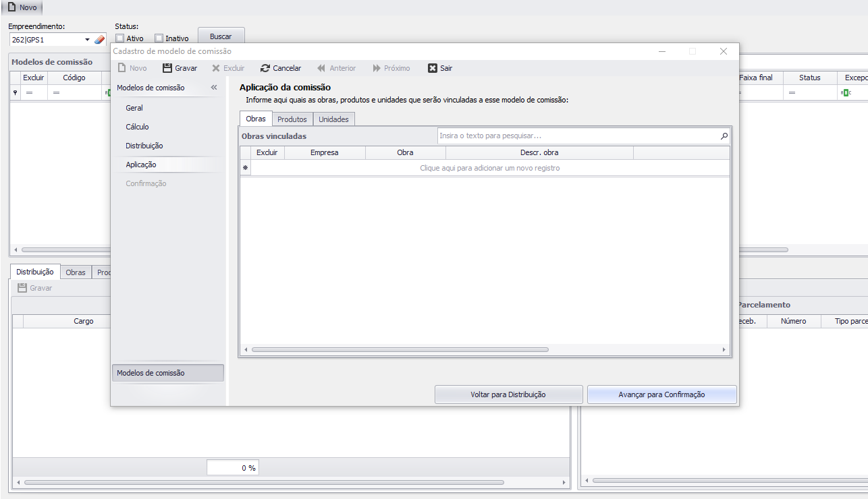Click the Obra column header
Screen dimensions: 868x499
click(405, 152)
